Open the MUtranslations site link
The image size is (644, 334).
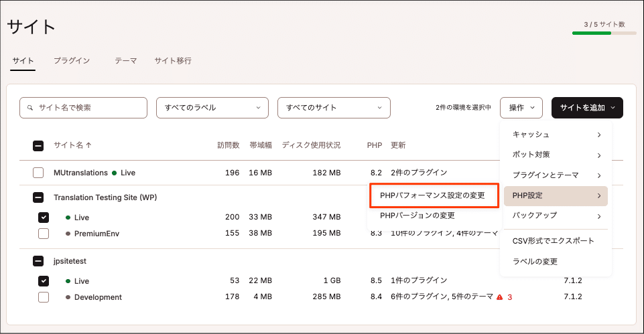80,173
